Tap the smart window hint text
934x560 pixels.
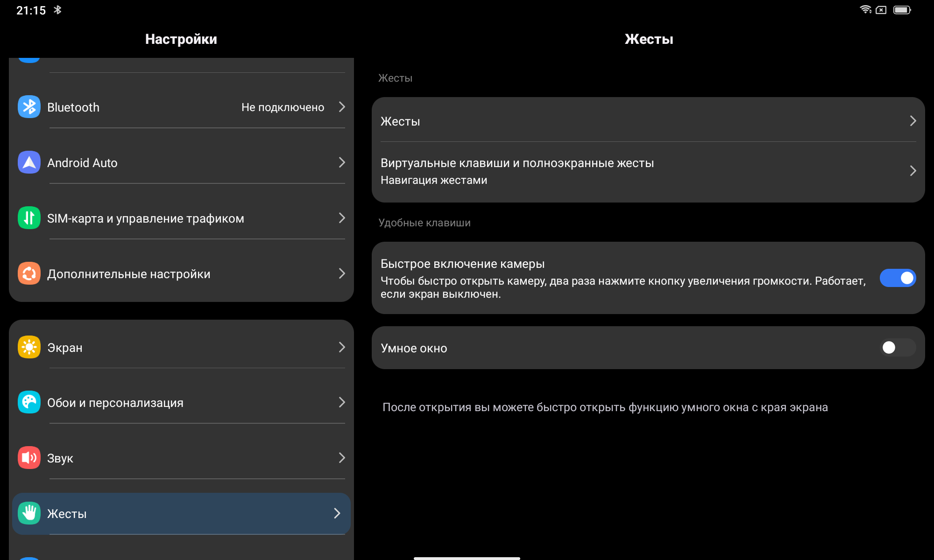pyautogui.click(x=605, y=407)
